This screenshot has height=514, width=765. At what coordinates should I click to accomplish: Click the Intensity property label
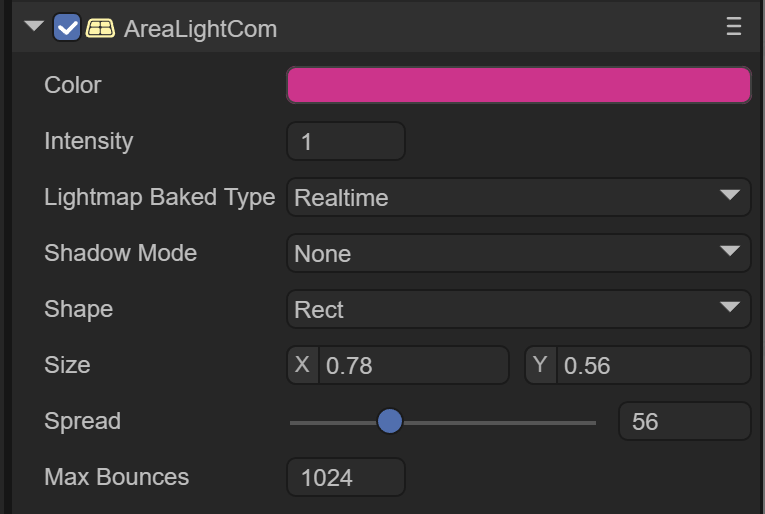[x=88, y=141]
